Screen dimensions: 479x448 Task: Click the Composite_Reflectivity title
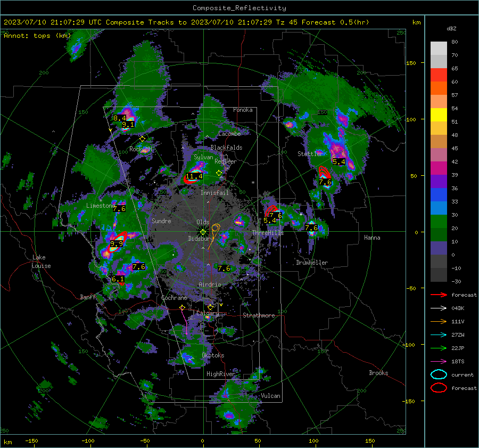click(240, 8)
